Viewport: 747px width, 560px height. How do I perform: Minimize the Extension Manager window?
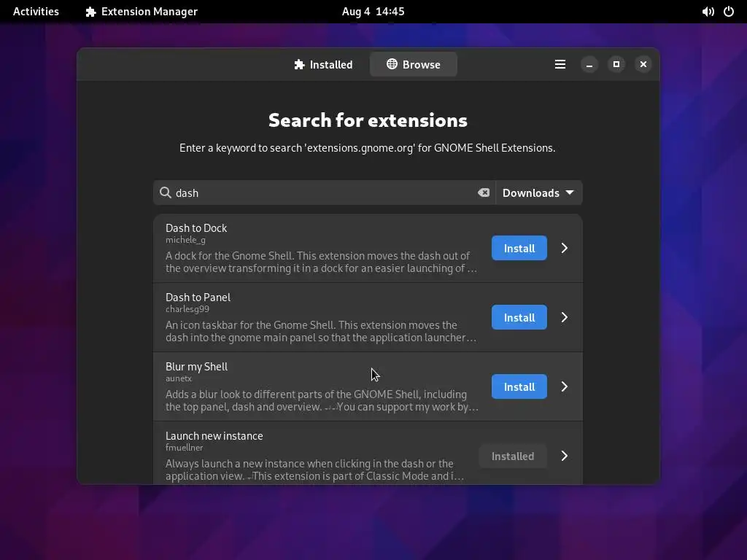pos(589,64)
